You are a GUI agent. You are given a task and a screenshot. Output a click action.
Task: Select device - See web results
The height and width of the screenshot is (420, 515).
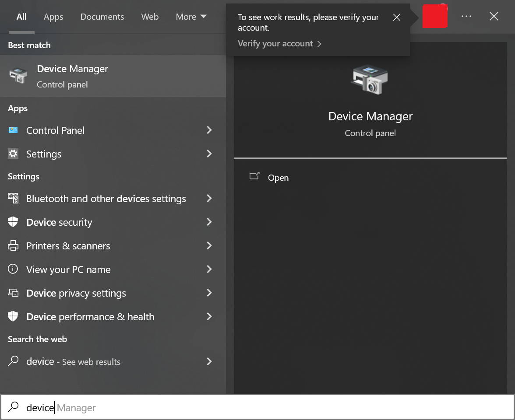tap(113, 361)
